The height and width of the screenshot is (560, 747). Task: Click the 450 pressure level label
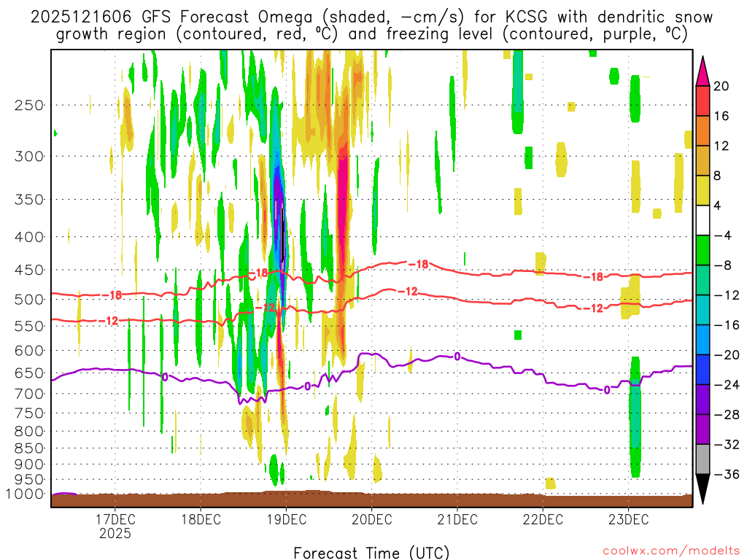coord(29,270)
